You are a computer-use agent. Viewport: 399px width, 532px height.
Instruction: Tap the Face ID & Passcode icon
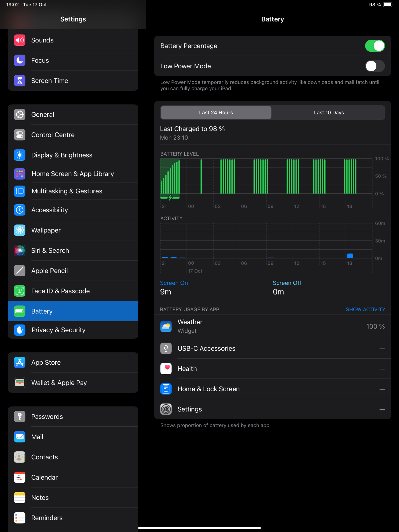point(20,291)
